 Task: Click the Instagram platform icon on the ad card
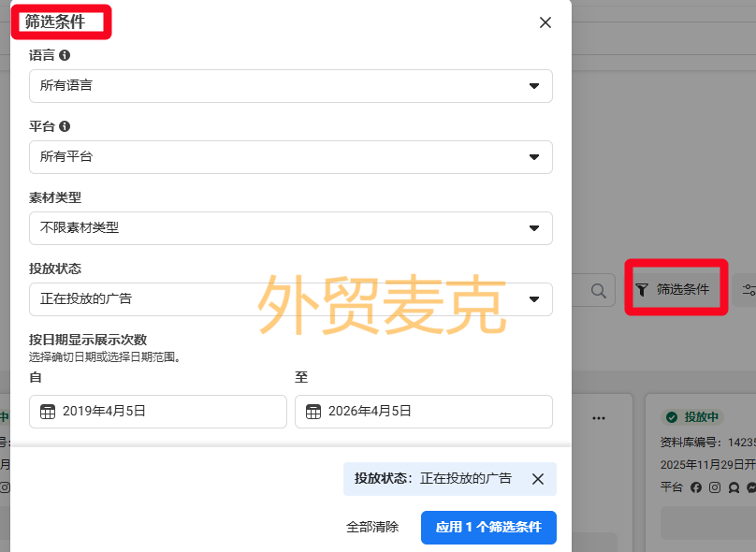pyautogui.click(x=715, y=487)
